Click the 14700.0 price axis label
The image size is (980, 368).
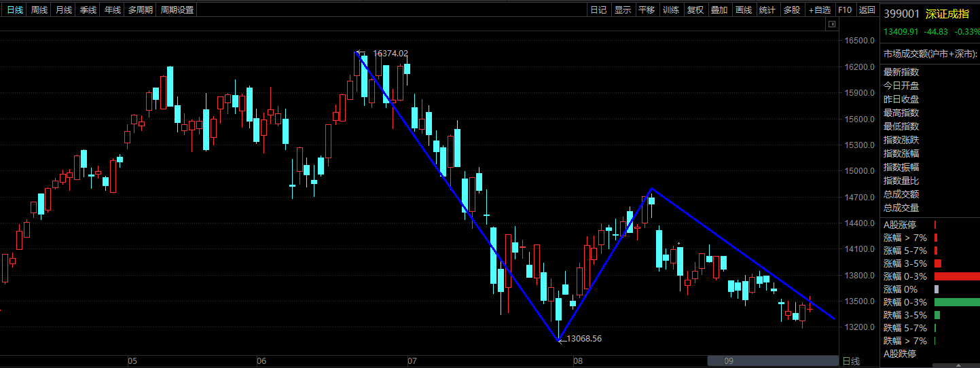[859, 197]
